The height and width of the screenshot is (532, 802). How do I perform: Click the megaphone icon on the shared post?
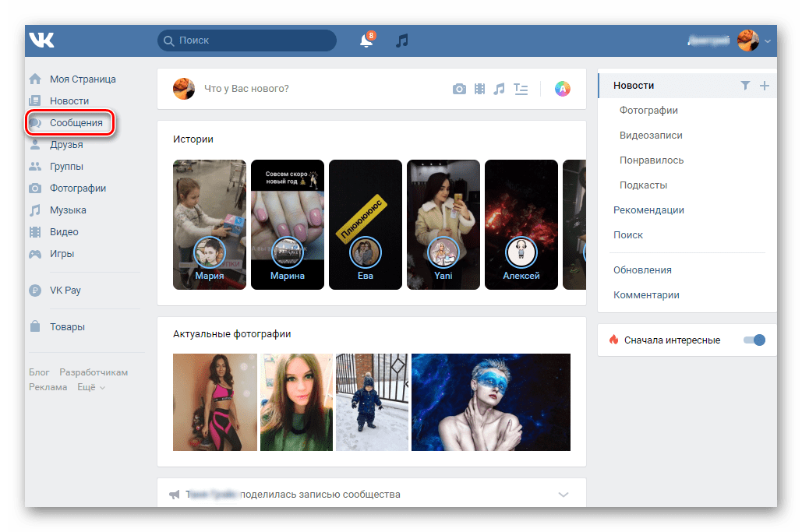click(x=175, y=494)
